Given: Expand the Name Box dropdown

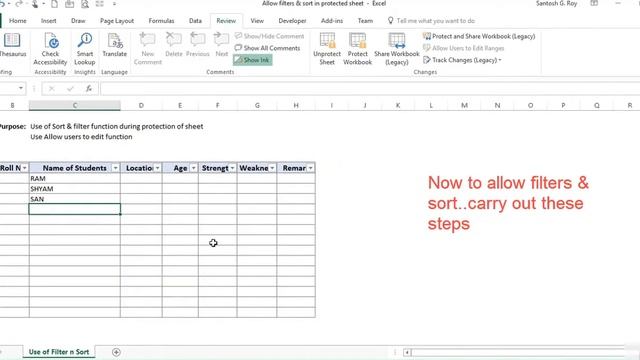Looking at the screenshot, I should click(x=20, y=88).
